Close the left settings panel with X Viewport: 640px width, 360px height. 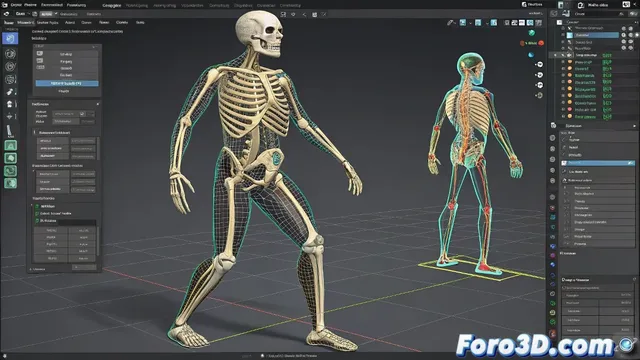pos(98,104)
